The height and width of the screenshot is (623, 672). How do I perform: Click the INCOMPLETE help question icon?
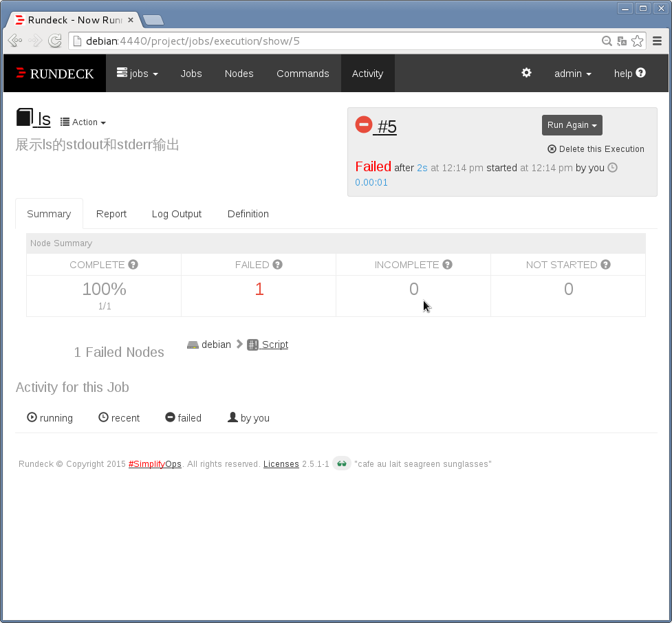(447, 265)
